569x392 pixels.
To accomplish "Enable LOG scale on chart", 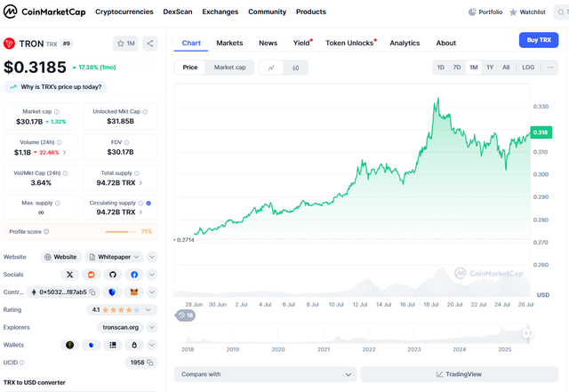I will [x=528, y=68].
